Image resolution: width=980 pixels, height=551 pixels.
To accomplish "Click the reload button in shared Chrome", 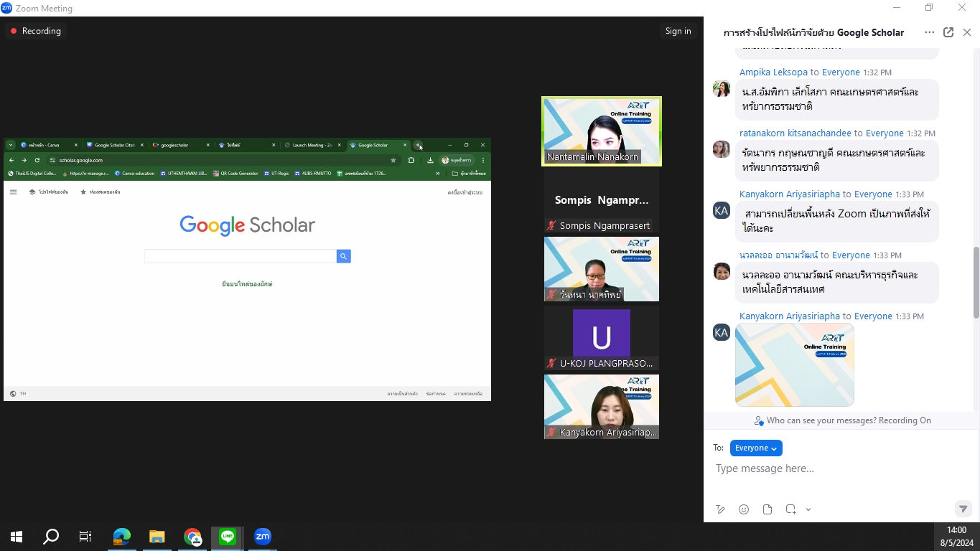I will pyautogui.click(x=37, y=160).
